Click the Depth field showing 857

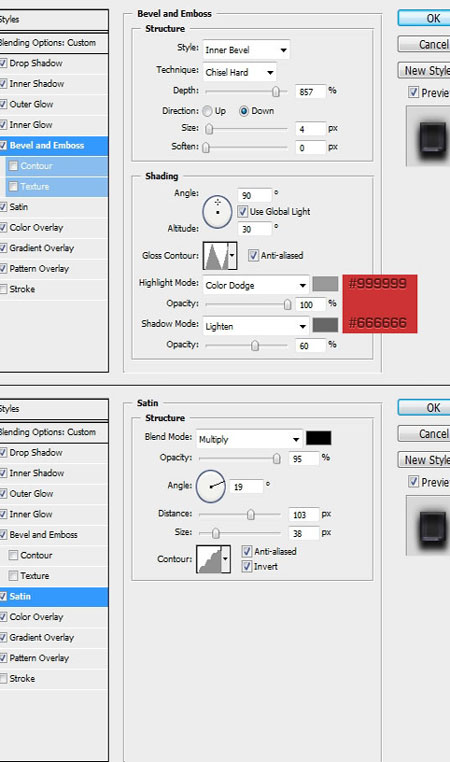tap(310, 91)
